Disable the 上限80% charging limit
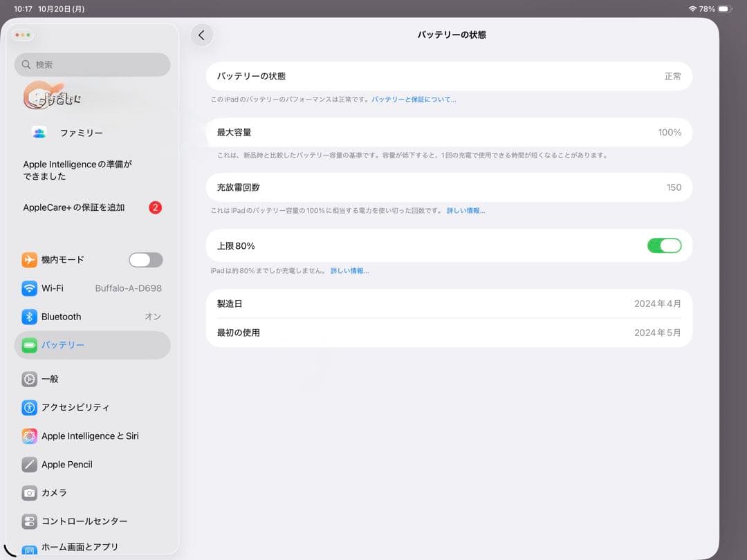Screen dimensions: 747x560 click(x=664, y=245)
